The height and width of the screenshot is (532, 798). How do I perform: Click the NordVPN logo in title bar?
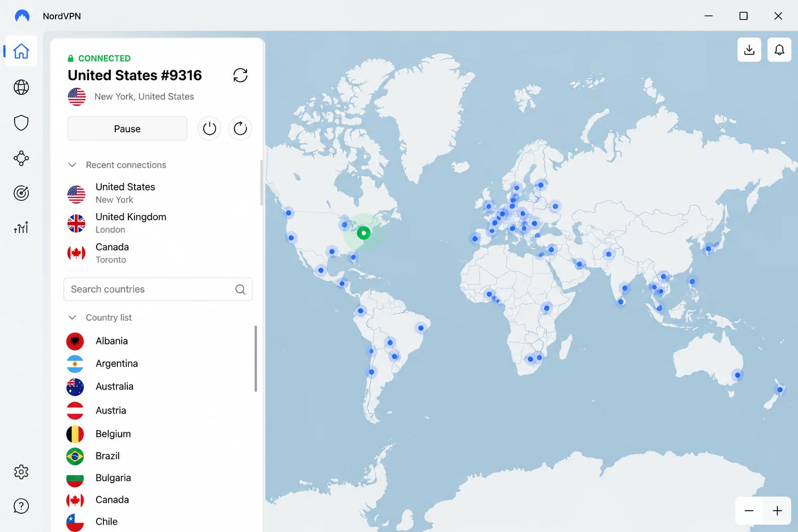click(22, 16)
